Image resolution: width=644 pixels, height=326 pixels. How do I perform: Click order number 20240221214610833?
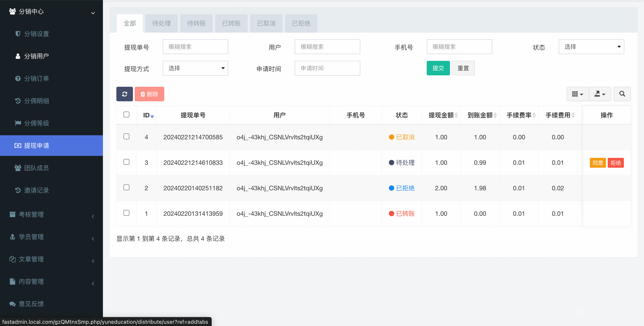[193, 163]
